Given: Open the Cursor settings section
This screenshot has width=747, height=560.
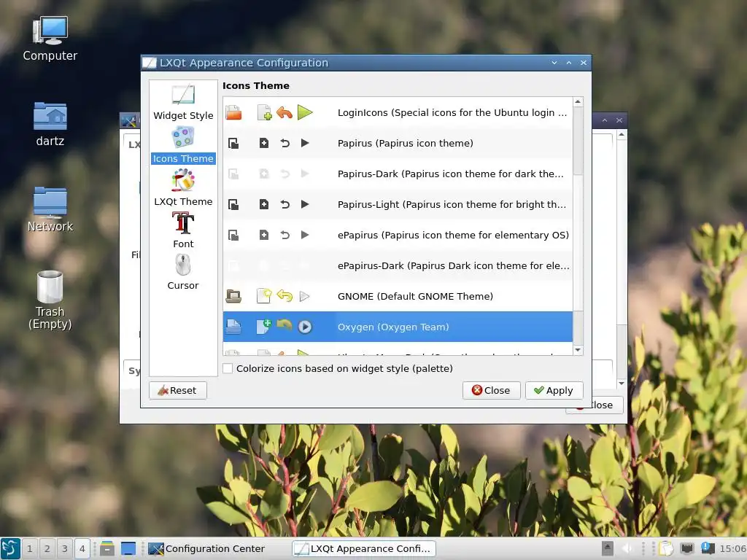Looking at the screenshot, I should point(183,271).
